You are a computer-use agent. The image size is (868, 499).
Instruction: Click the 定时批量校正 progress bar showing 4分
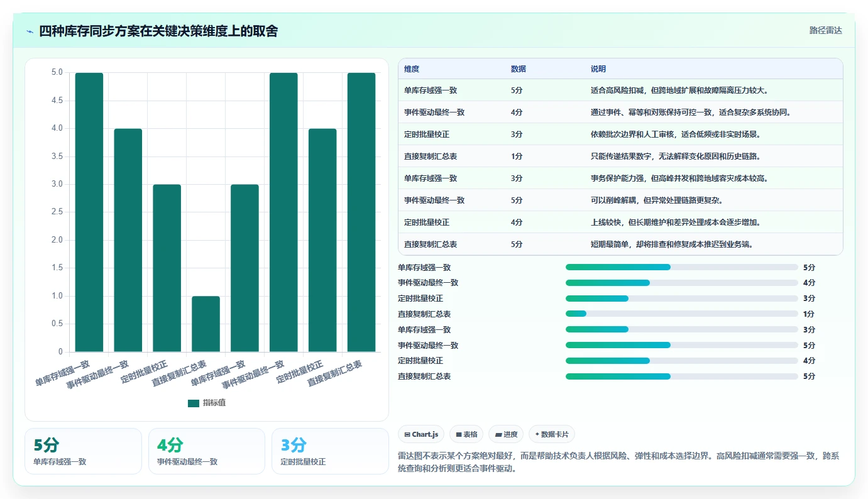(682, 361)
